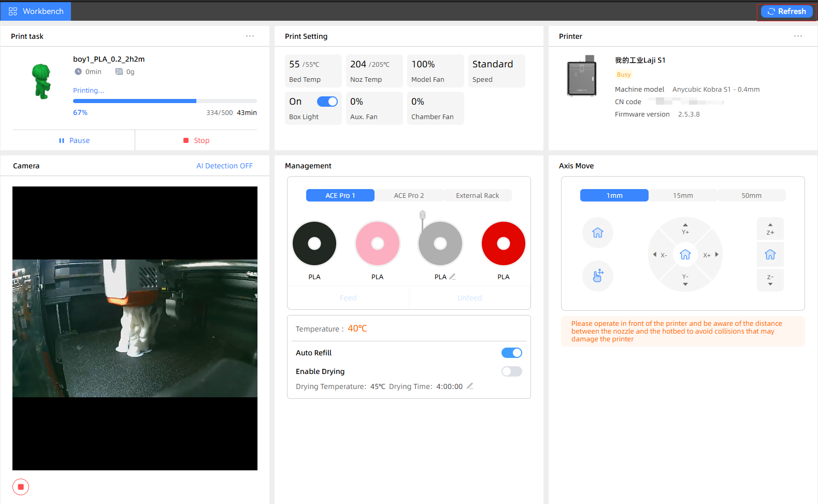The height and width of the screenshot is (504, 818).
Task: Click the camera video feed
Action: tap(135, 328)
